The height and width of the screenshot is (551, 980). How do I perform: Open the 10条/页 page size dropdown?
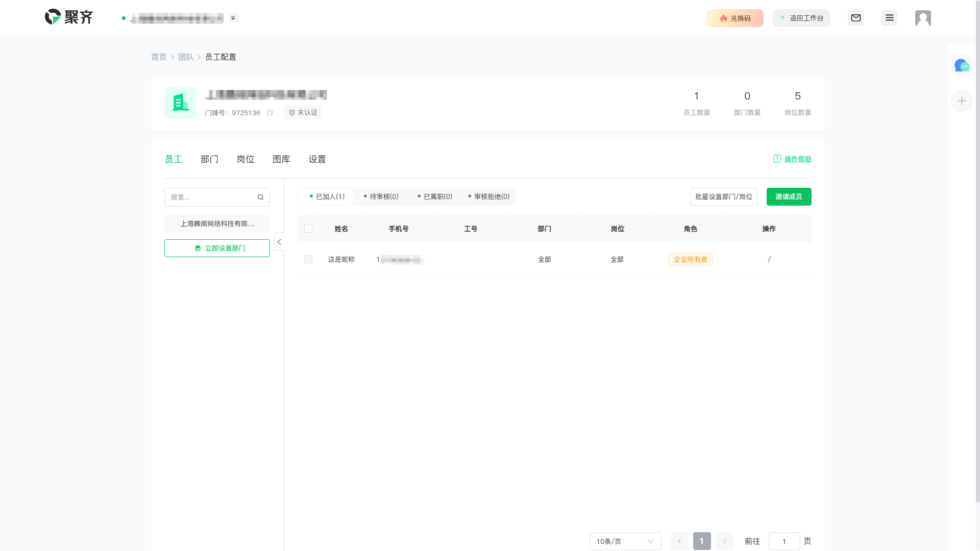tap(625, 541)
